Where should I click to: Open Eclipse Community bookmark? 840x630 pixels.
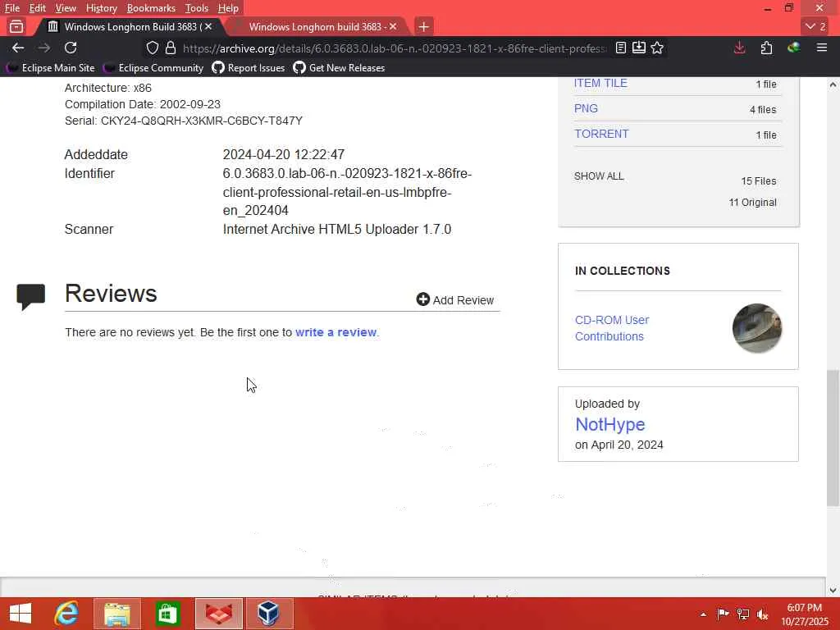(154, 68)
